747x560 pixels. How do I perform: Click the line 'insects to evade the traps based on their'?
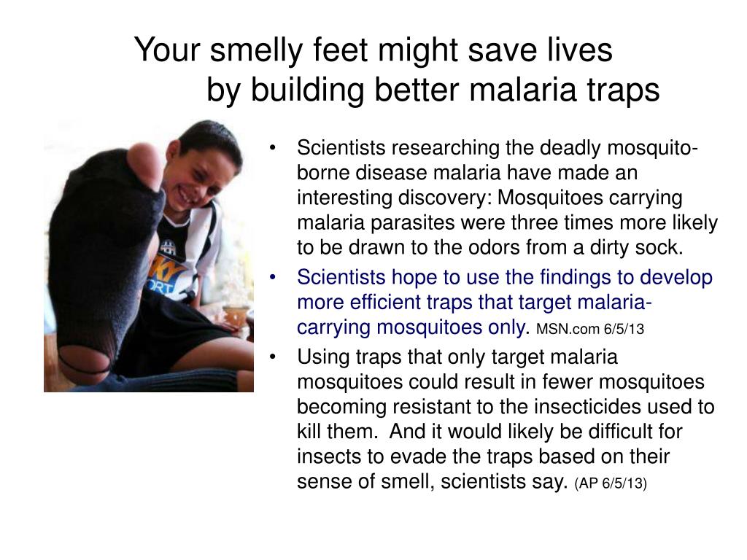click(483, 456)
